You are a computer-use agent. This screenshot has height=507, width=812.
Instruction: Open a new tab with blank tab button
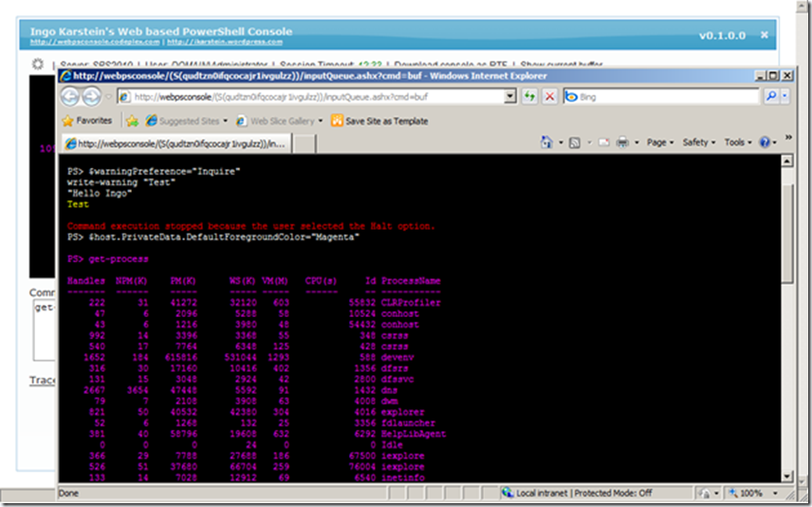[304, 144]
